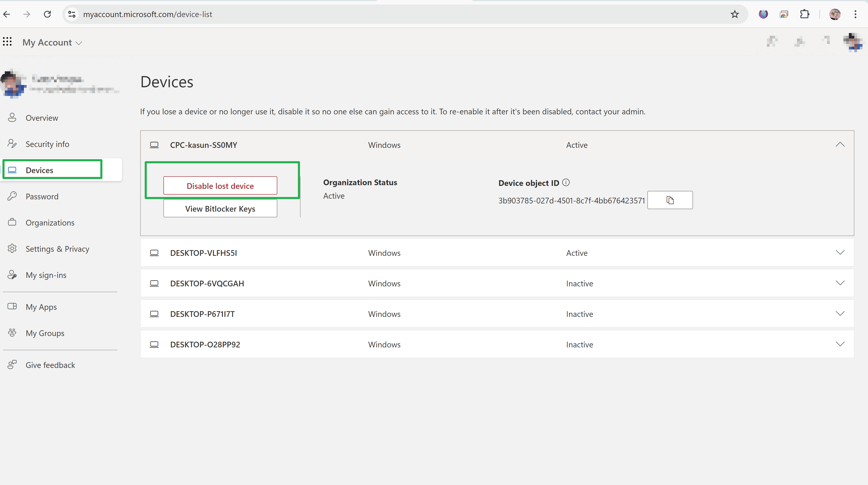The width and height of the screenshot is (868, 485).
Task: Open the media control icon in toolbar
Action: 784,14
